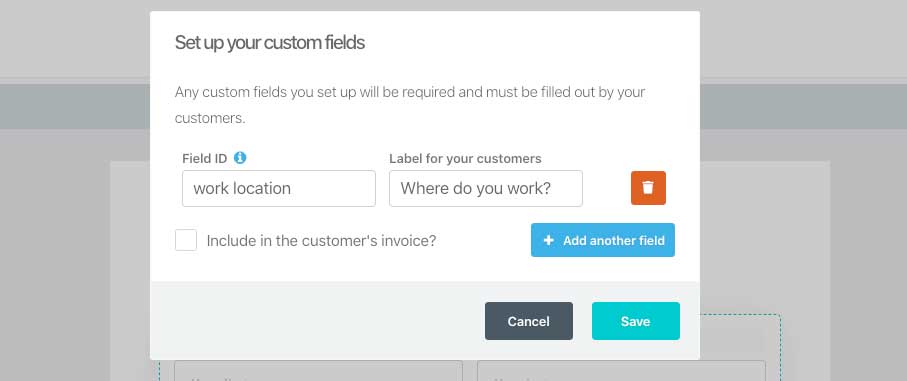
Task: Click the dark gray banner behind the dialog
Action: [x=803, y=107]
